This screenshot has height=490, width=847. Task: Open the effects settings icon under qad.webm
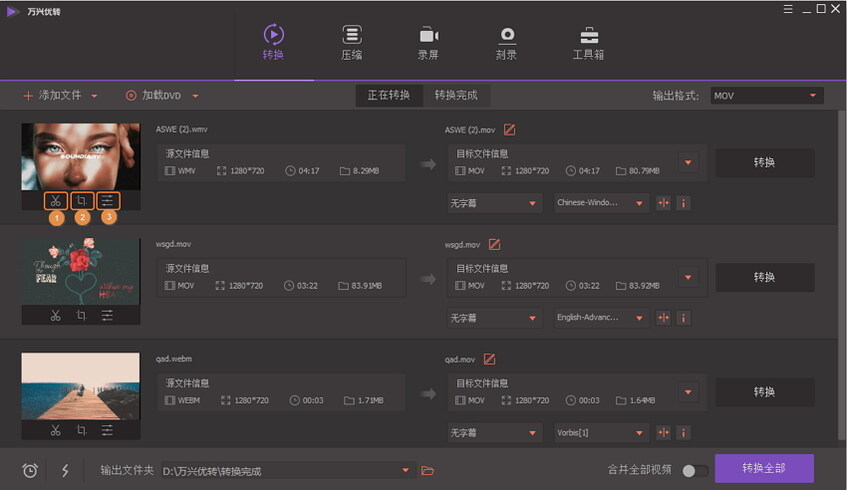(x=107, y=431)
